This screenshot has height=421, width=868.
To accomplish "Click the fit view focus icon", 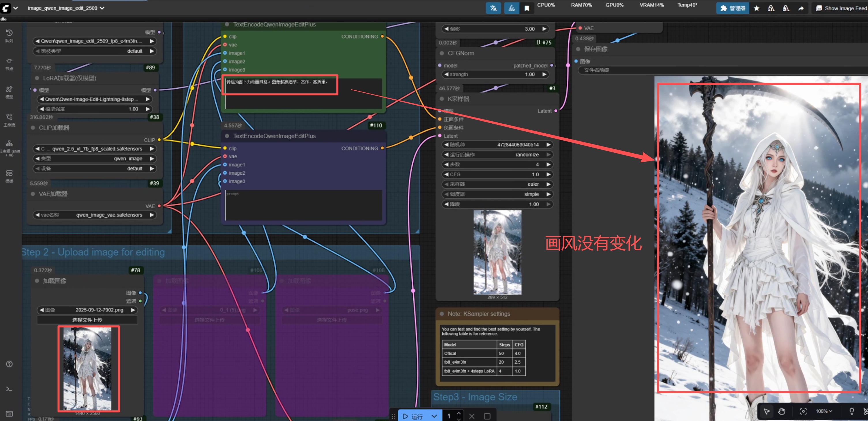I will click(803, 411).
